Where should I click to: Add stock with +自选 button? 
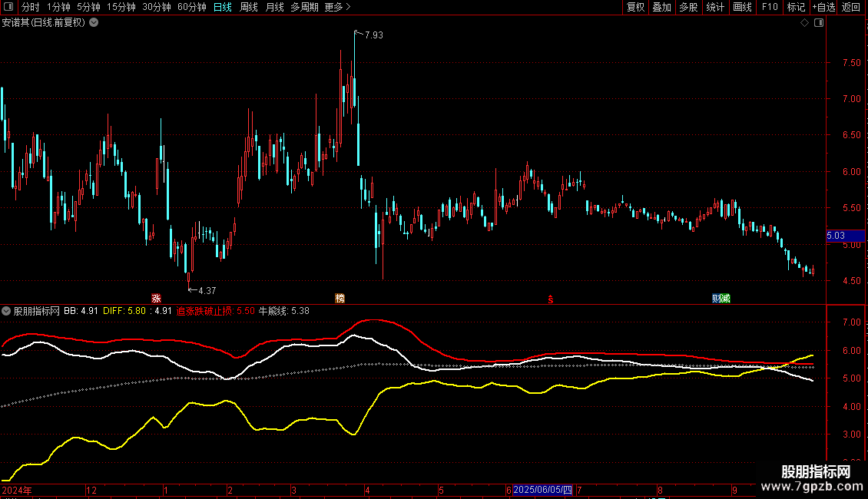(823, 7)
